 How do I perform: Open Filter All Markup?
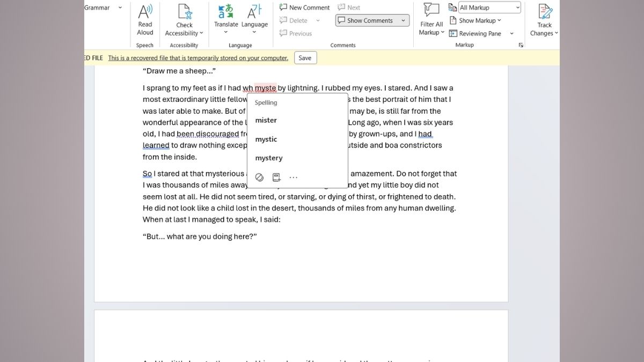[431, 19]
